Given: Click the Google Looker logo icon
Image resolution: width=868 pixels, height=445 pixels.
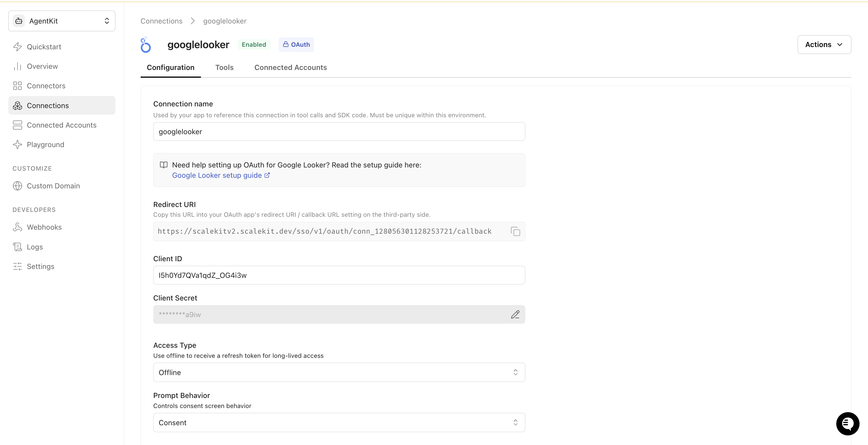Looking at the screenshot, I should pos(146,45).
